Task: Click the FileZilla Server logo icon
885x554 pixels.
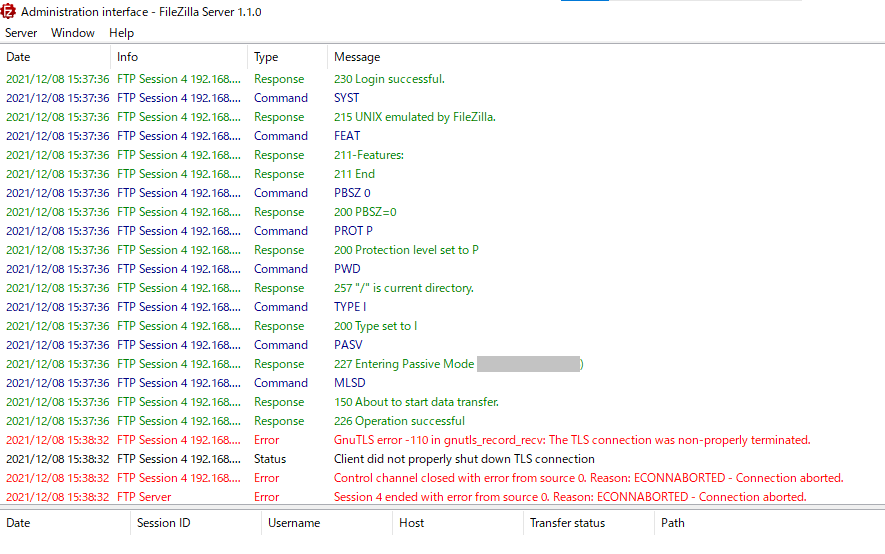Action: [8, 11]
